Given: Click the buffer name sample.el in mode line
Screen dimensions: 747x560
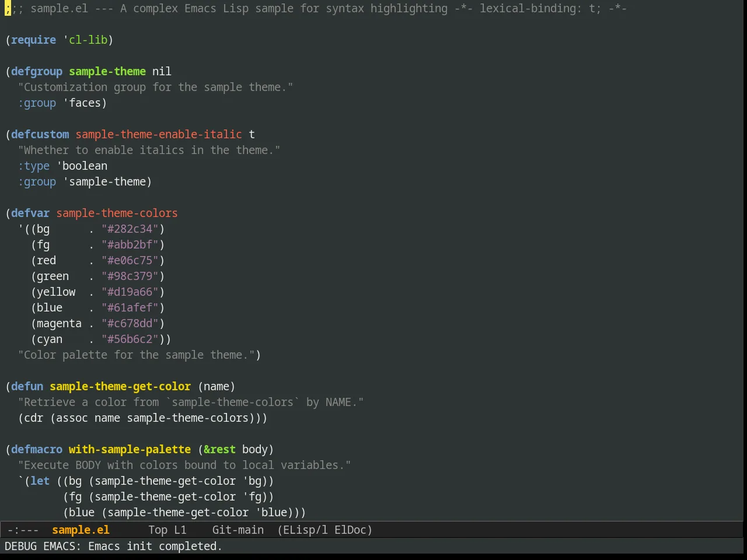Looking at the screenshot, I should (x=81, y=530).
